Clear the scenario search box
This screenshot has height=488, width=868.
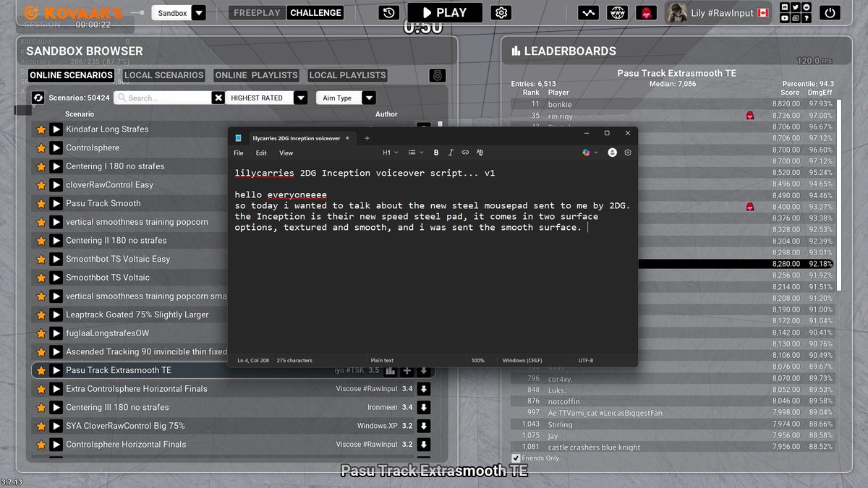(x=218, y=98)
